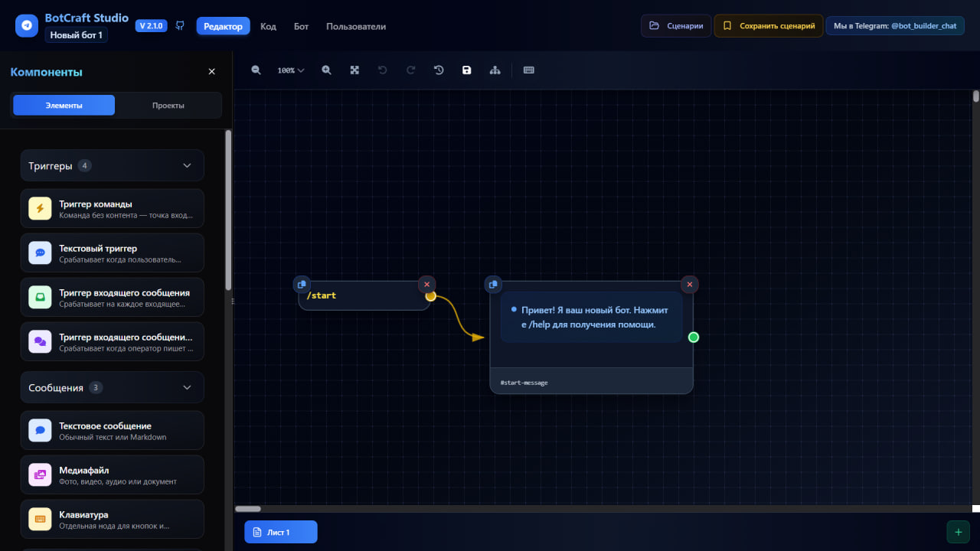Undo the last canvas action
The width and height of the screenshot is (980, 551).
pyautogui.click(x=382, y=70)
